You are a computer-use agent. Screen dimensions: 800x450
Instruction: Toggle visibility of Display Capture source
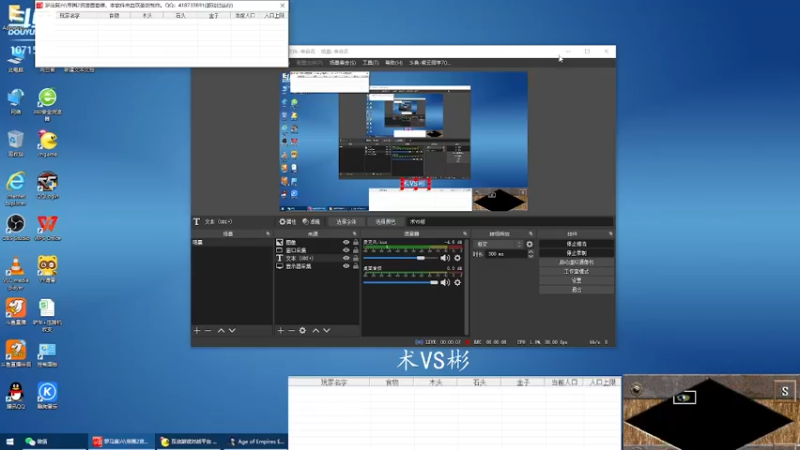coord(346,266)
